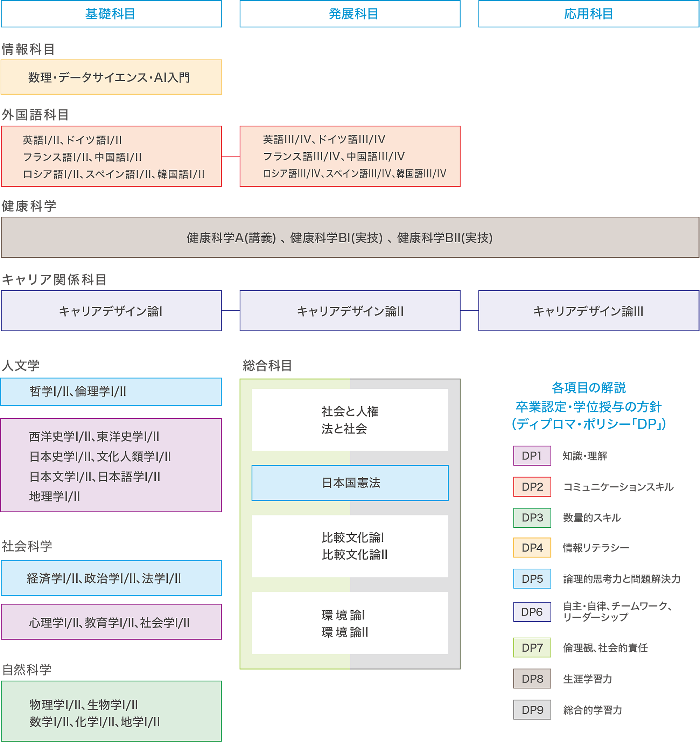Click the 日本国憲法 subject box
The image size is (700, 742).
(350, 483)
